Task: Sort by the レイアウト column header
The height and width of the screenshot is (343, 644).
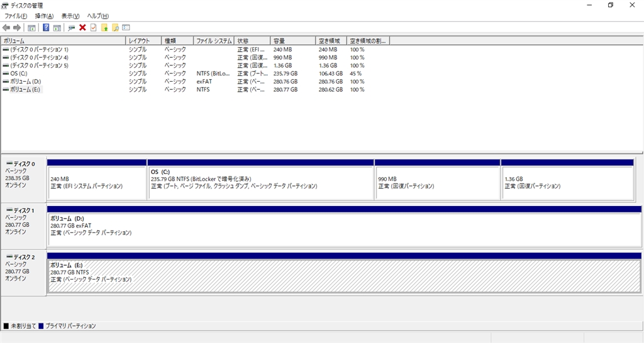Action: [x=143, y=41]
